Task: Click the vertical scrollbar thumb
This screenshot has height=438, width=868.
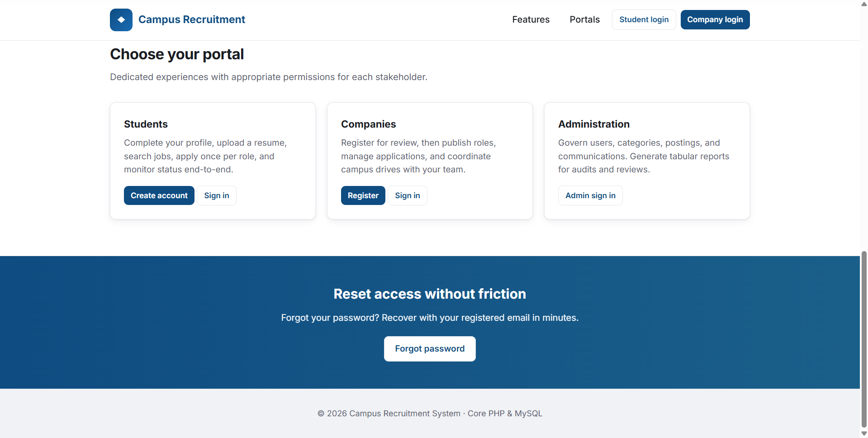Action: pyautogui.click(x=864, y=339)
